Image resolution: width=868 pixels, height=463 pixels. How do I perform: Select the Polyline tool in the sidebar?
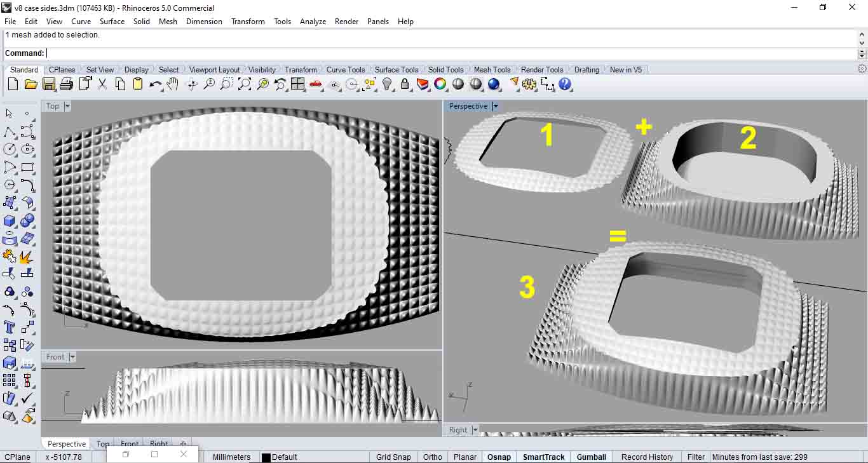10,132
